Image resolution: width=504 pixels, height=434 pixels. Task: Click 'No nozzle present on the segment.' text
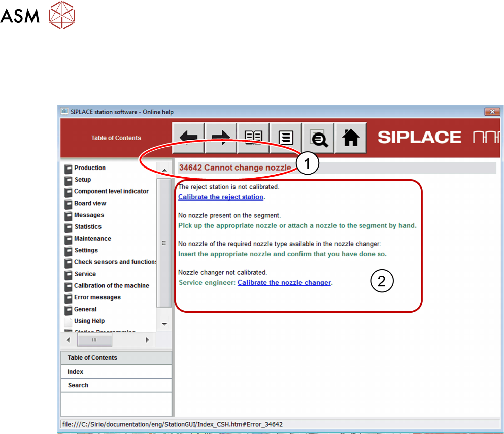[x=229, y=215]
